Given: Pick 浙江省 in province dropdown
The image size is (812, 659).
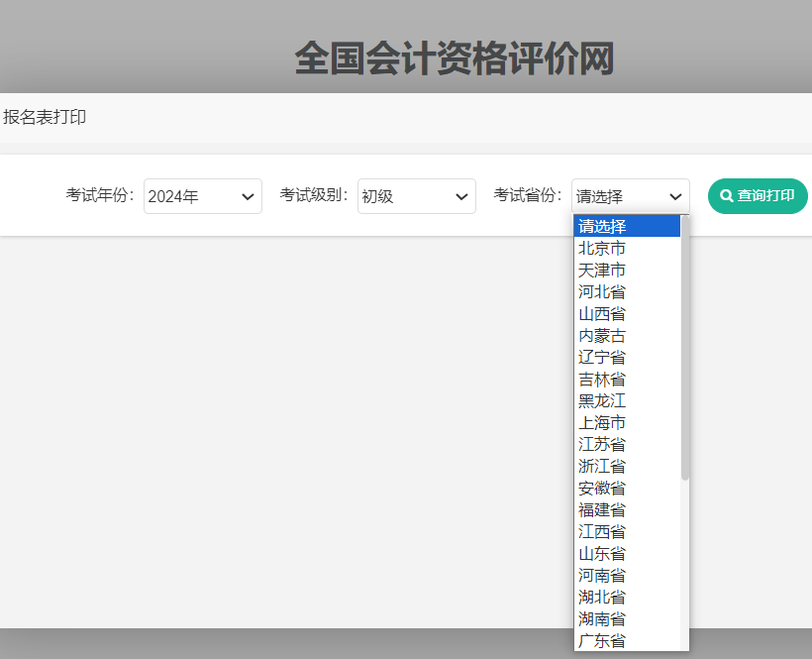Looking at the screenshot, I should (627, 467).
